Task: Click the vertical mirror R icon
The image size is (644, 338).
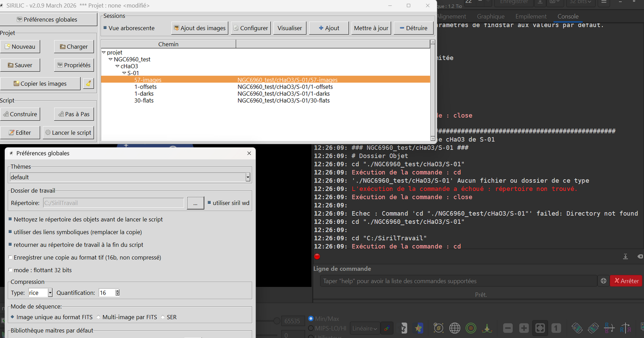Action: [x=609, y=328]
